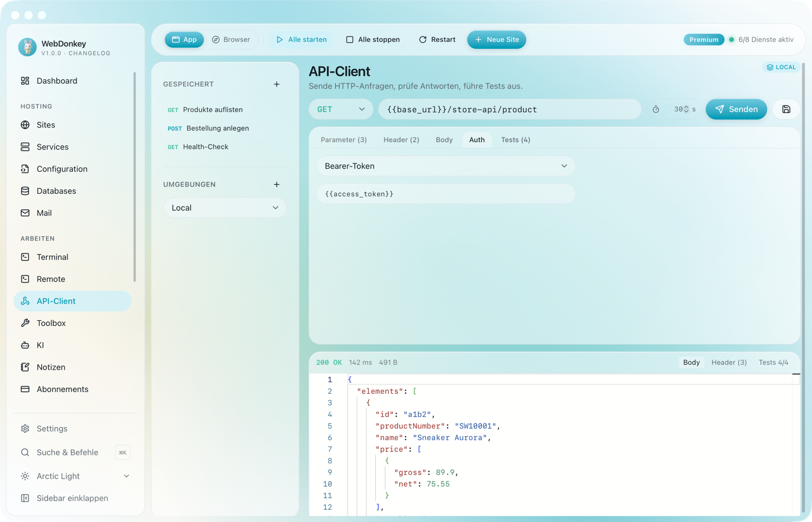This screenshot has height=522, width=812.
Task: Click Alle starten button
Action: coord(302,39)
